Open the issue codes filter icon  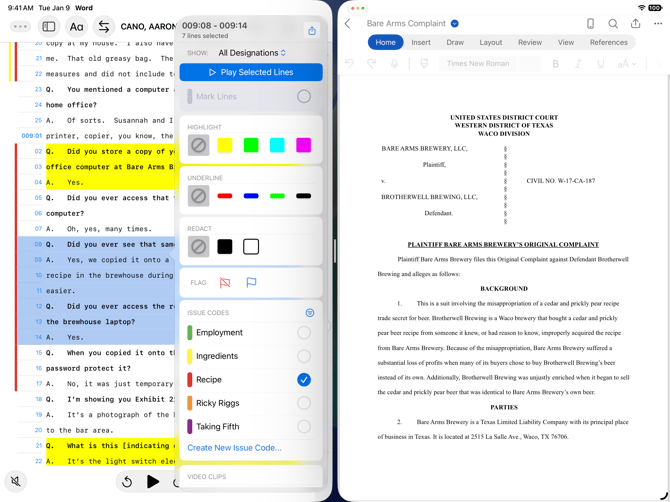point(310,313)
